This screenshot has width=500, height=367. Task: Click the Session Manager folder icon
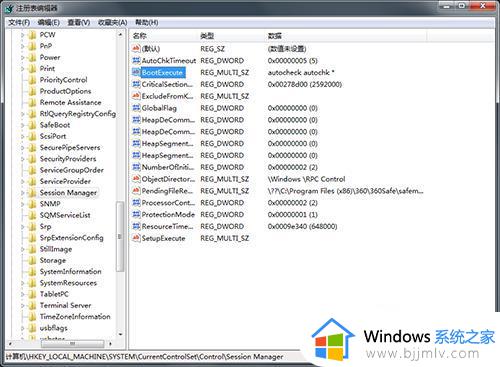point(32,193)
